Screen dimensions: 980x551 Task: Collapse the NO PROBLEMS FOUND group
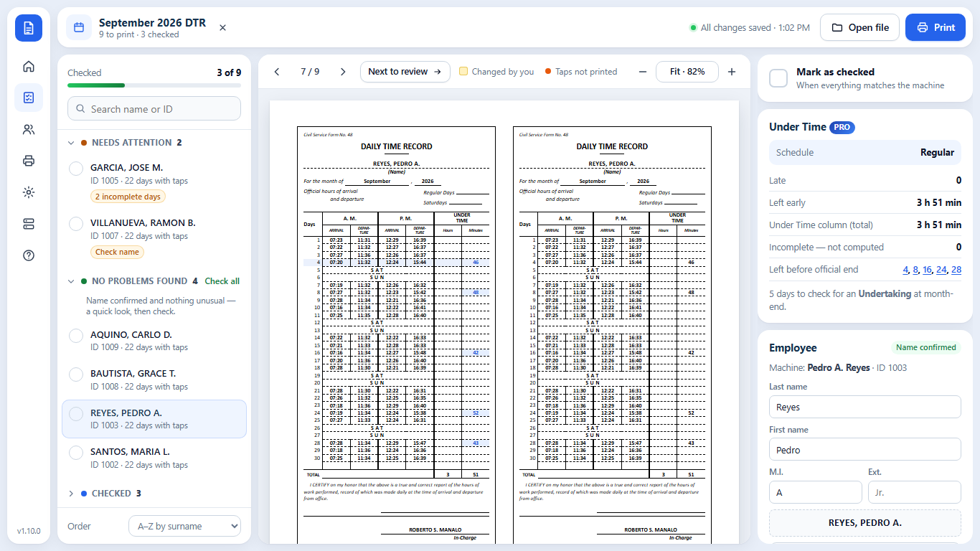click(x=71, y=281)
